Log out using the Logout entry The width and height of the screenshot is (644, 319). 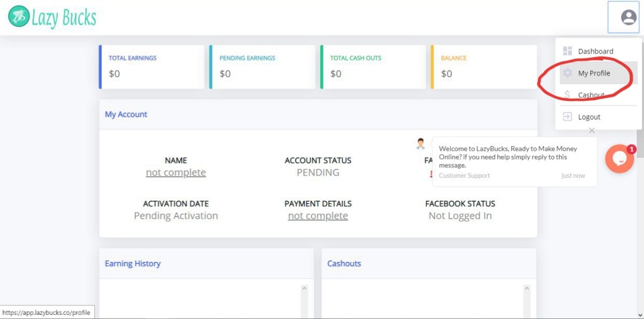tap(589, 117)
